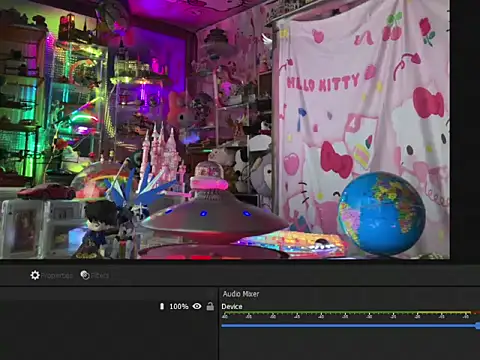
Task: Click the indicator icon left of 100%
Action: coord(162,306)
